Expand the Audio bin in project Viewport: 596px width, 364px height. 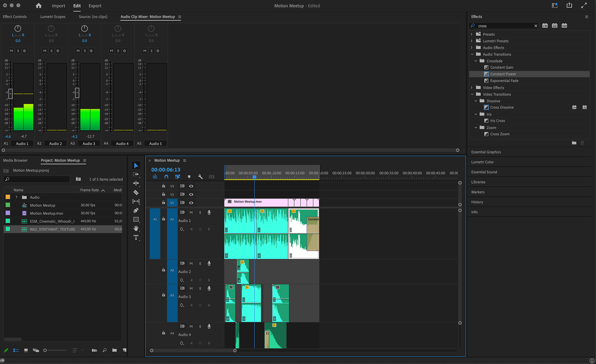tap(16, 197)
